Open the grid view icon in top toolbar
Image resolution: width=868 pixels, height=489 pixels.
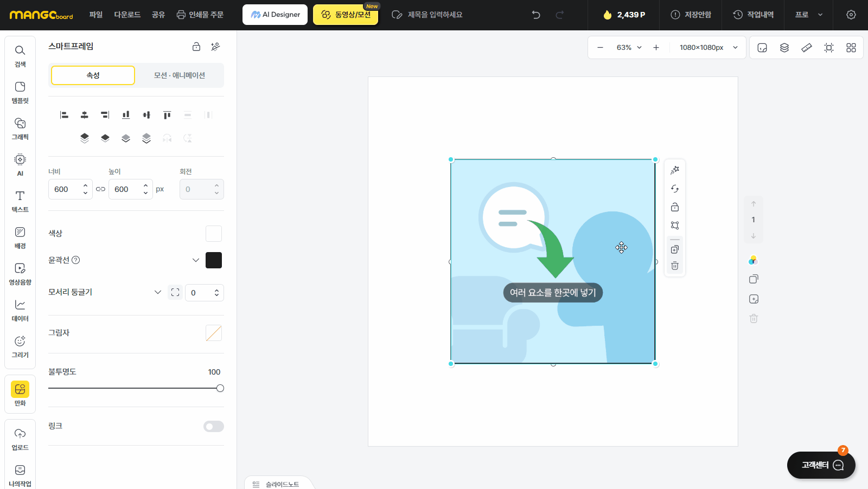click(x=851, y=48)
